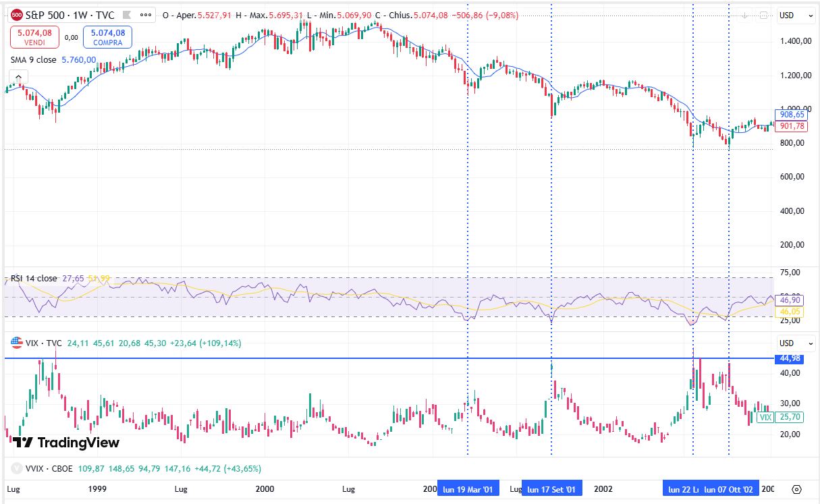
Task: Click the 2000 label on the time axis
Action: click(x=265, y=488)
